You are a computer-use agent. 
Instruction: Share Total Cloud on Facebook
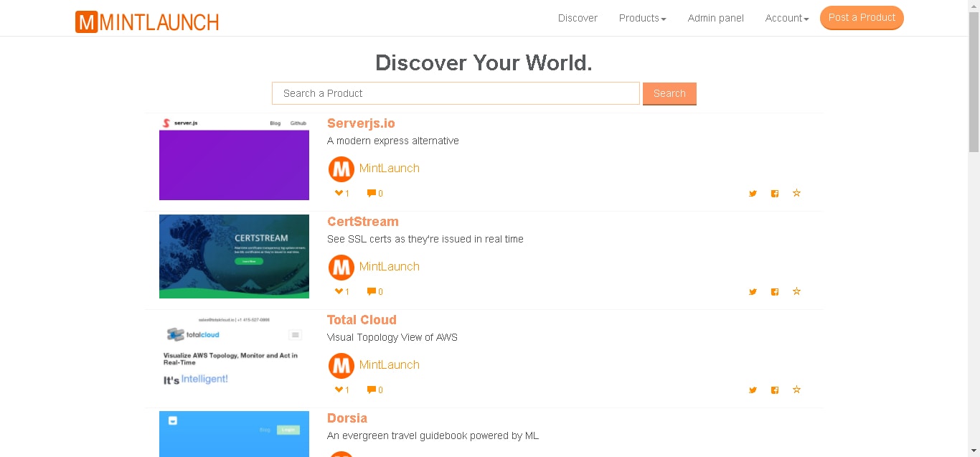pyautogui.click(x=775, y=390)
